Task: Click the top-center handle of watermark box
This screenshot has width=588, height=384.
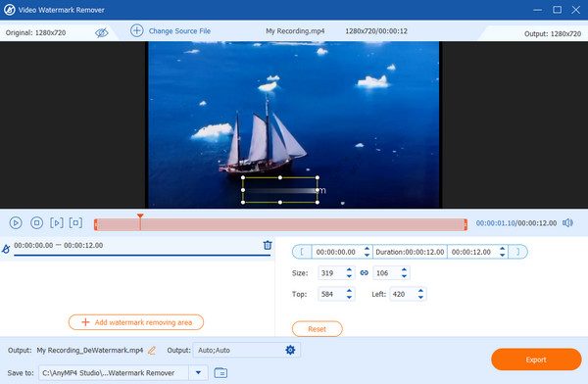Action: (280, 177)
